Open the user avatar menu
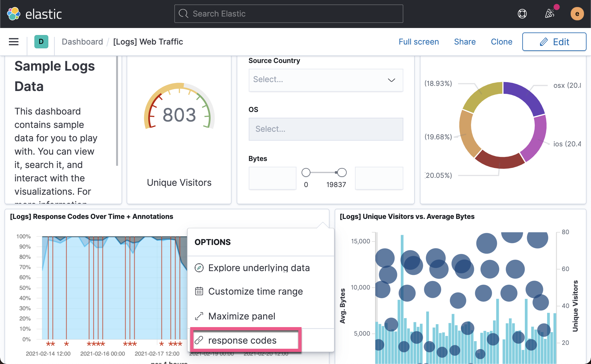 tap(577, 14)
